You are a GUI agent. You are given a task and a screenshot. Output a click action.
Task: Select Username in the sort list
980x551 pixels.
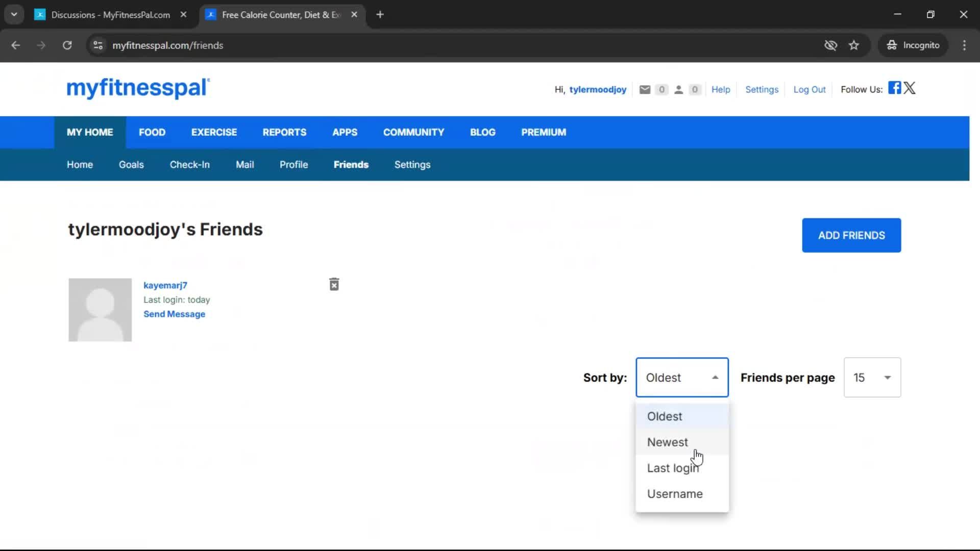point(682,494)
